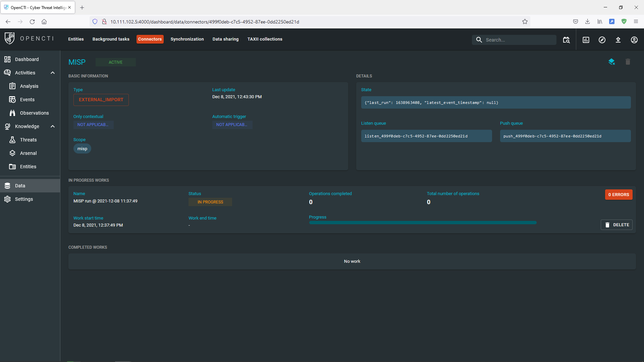This screenshot has height=362, width=644.
Task: Click the push queue name
Action: [x=552, y=136]
